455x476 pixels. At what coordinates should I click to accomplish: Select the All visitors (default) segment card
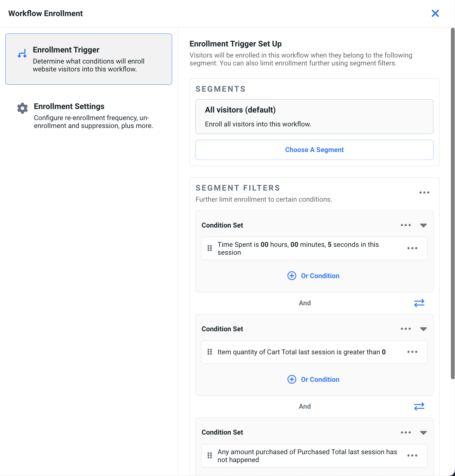pyautogui.click(x=314, y=117)
